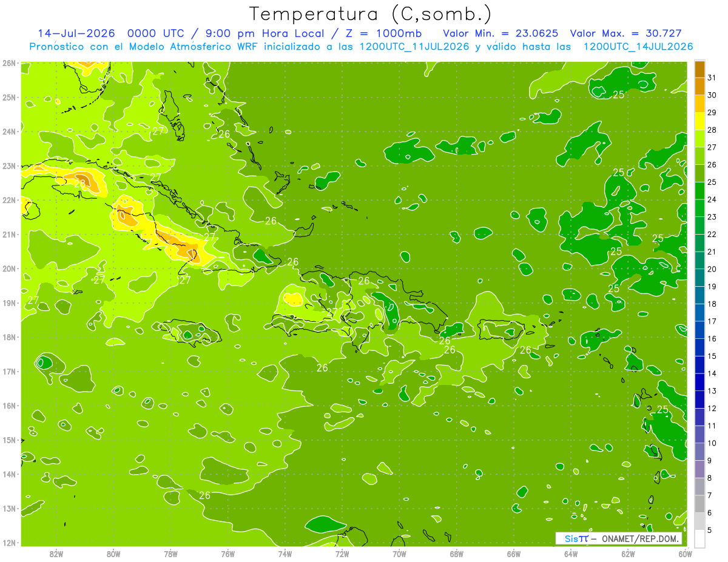The image size is (728, 562).
Task: Select valid-until time "1200UTC_14JUL2026"
Action: click(x=638, y=47)
